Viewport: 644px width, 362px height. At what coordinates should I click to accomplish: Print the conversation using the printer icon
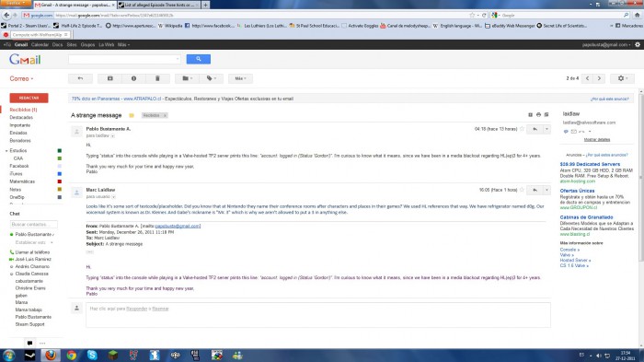538,115
